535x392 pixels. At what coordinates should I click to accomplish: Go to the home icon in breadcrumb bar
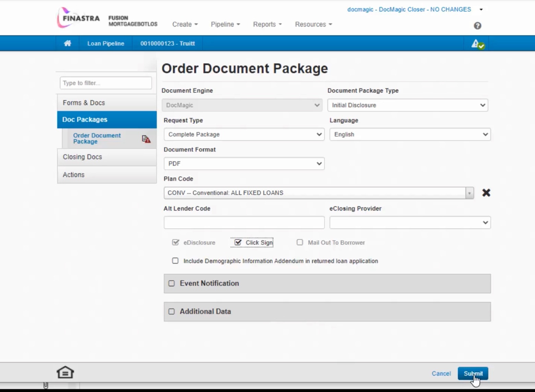[68, 43]
